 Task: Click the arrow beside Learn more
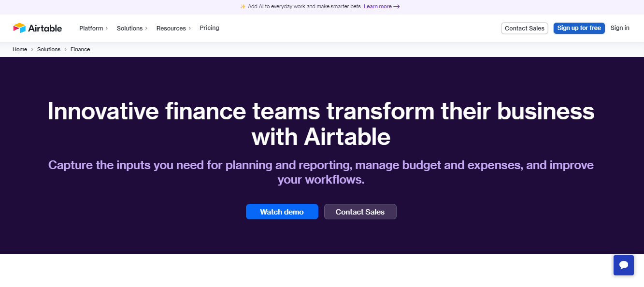point(397,6)
